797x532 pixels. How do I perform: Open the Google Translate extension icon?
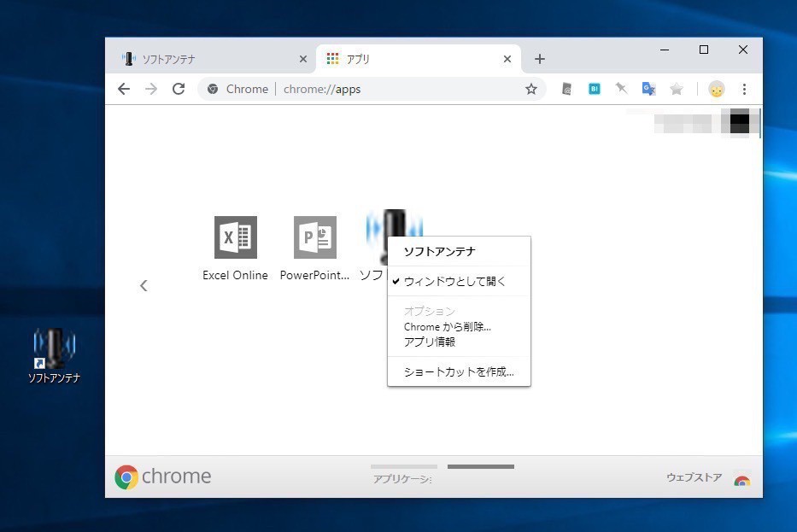coord(648,89)
